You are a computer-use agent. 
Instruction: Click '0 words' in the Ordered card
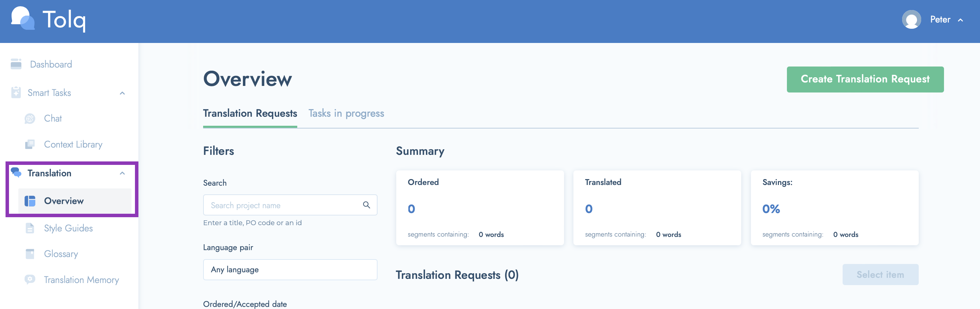(x=491, y=234)
